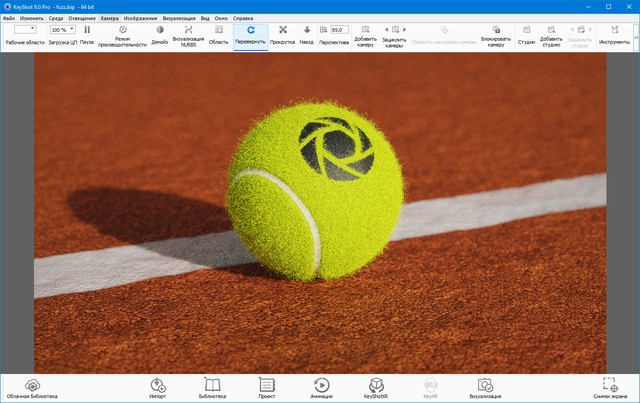Open the Облачная библиотека cloud library
This screenshot has width=640, height=403.
tap(32, 388)
